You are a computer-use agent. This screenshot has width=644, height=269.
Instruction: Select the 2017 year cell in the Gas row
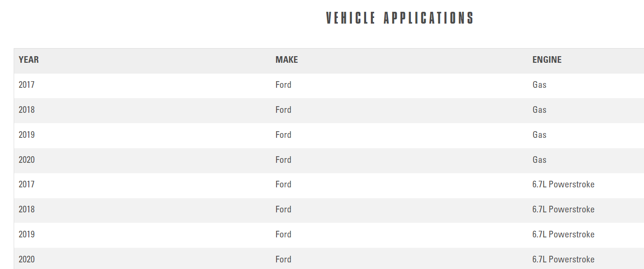point(26,85)
